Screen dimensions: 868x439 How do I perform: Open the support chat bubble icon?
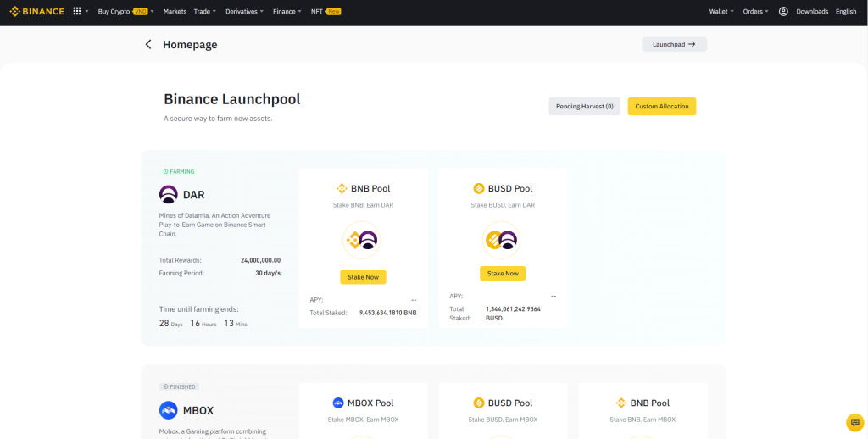click(854, 422)
